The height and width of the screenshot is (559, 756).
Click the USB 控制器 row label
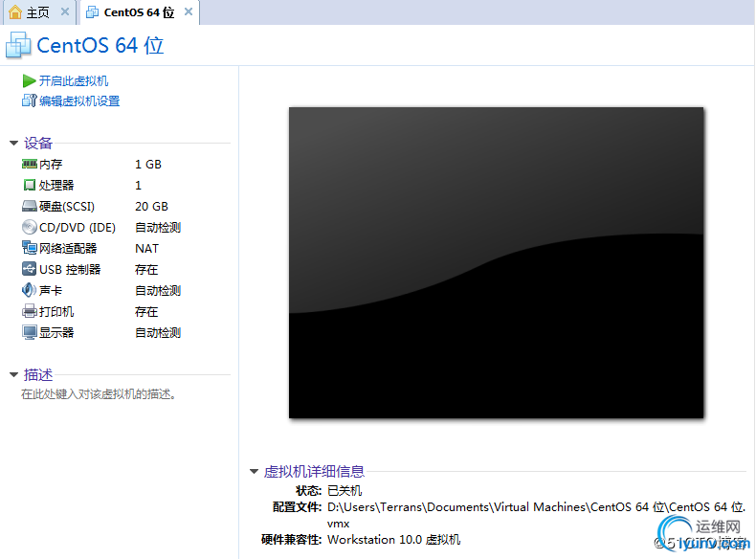pyautogui.click(x=70, y=269)
